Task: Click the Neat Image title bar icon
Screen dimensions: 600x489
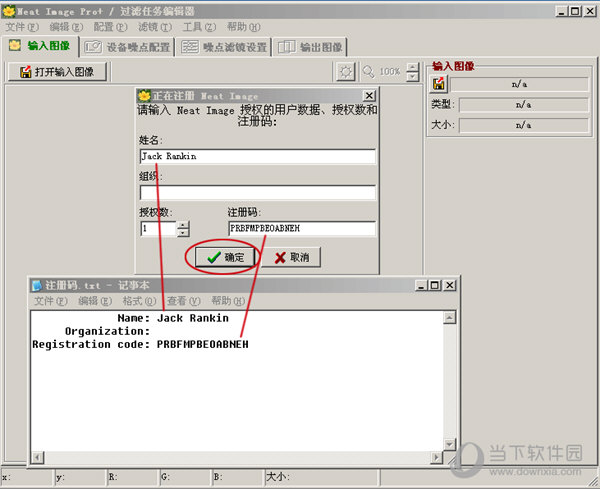Action: [x=8, y=11]
